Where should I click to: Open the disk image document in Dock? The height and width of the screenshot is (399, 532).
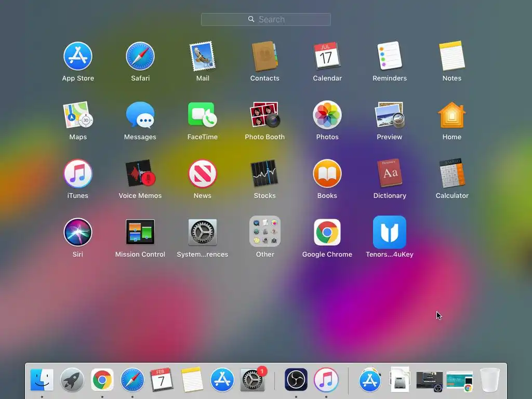[400, 379]
